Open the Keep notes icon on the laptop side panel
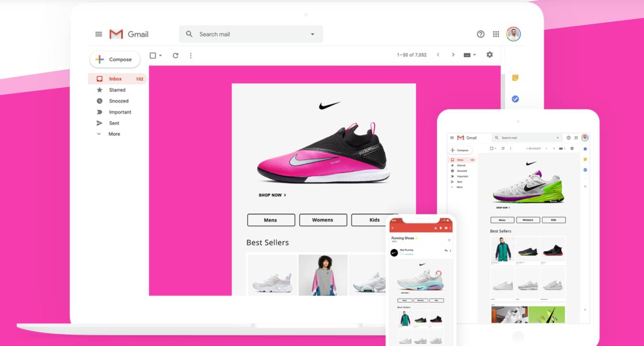Viewport: 644px width, 346px height. point(515,77)
